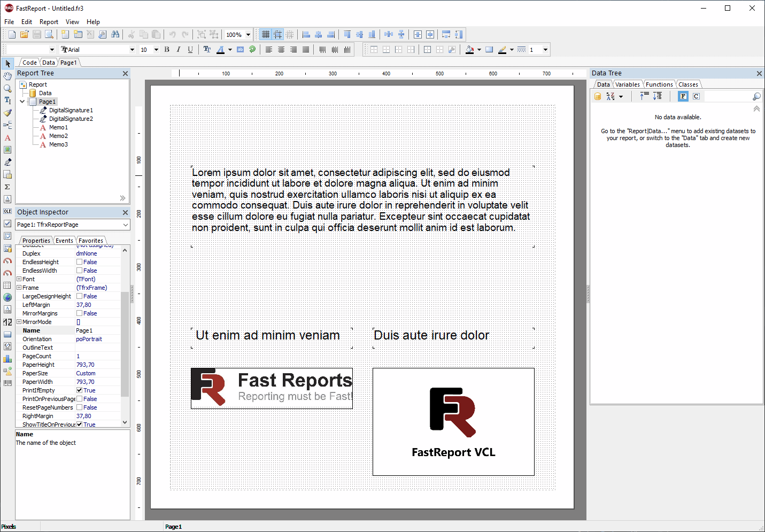Switch to the Code tab

click(x=29, y=63)
